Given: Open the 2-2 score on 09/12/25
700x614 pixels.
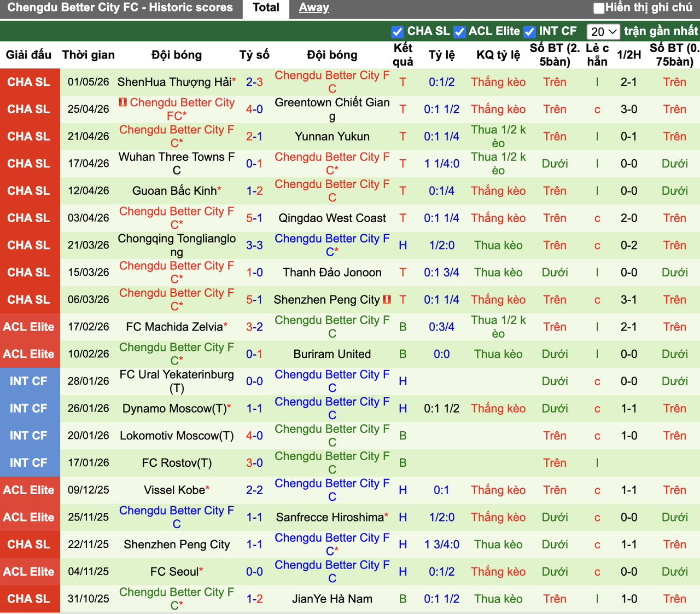Looking at the screenshot, I should click(254, 490).
